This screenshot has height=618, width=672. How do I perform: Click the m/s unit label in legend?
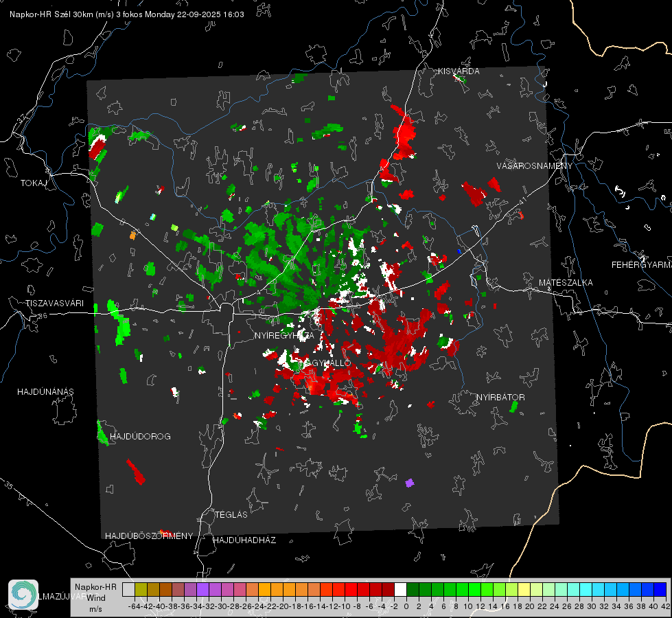point(95,609)
